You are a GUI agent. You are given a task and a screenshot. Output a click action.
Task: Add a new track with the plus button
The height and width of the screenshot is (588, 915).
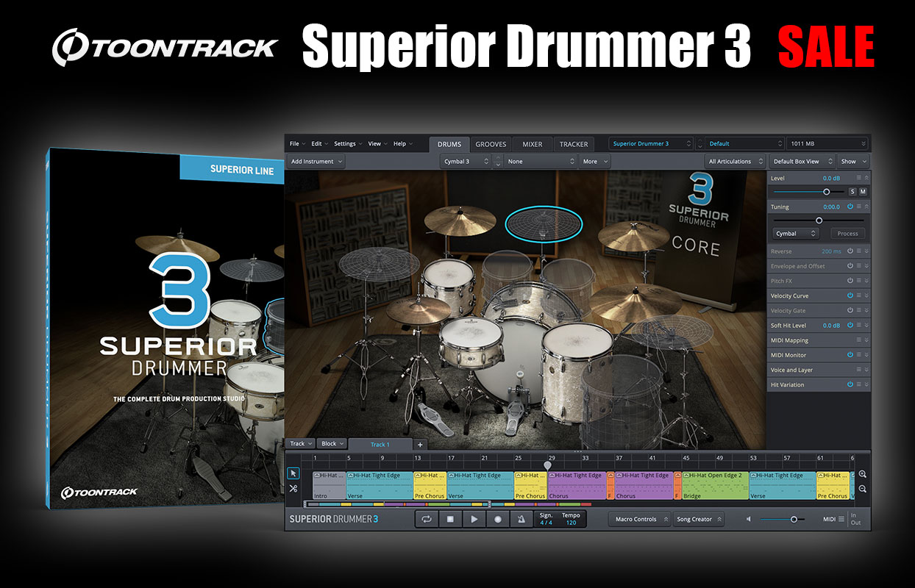coord(420,445)
